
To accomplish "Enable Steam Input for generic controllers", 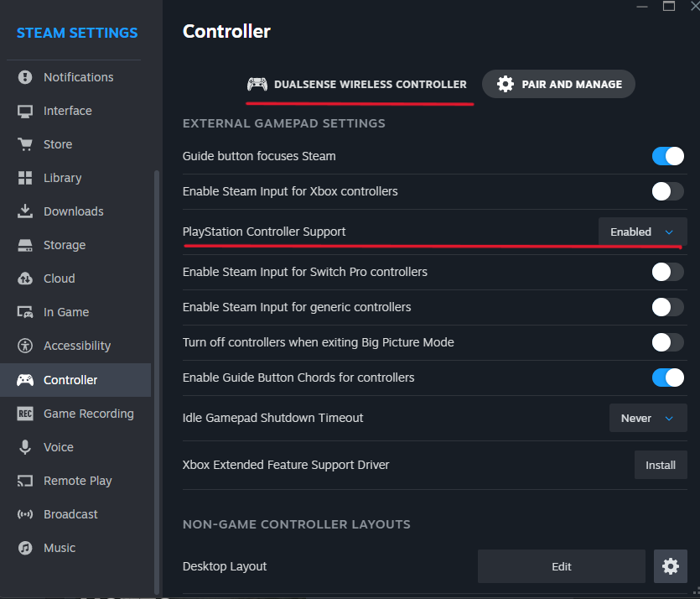I will coord(668,307).
